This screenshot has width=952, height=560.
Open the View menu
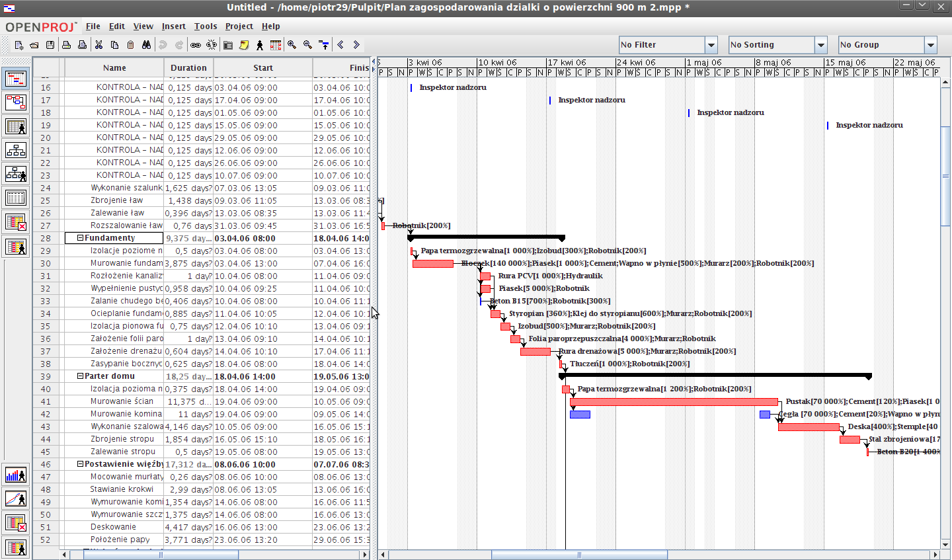pyautogui.click(x=143, y=26)
